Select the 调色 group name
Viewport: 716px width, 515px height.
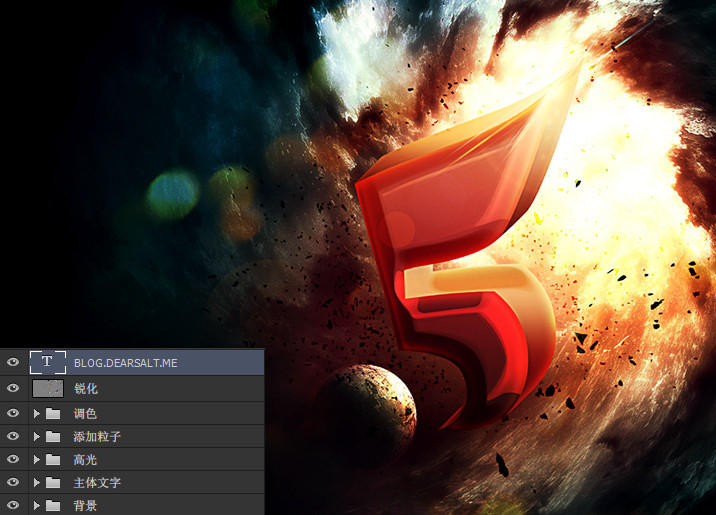pyautogui.click(x=85, y=414)
